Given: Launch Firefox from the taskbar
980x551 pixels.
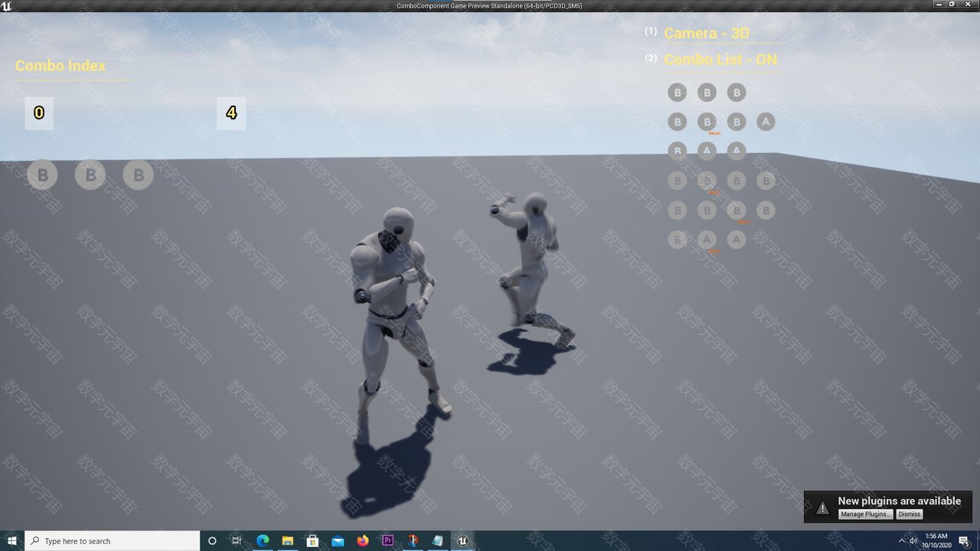Looking at the screenshot, I should [x=362, y=540].
